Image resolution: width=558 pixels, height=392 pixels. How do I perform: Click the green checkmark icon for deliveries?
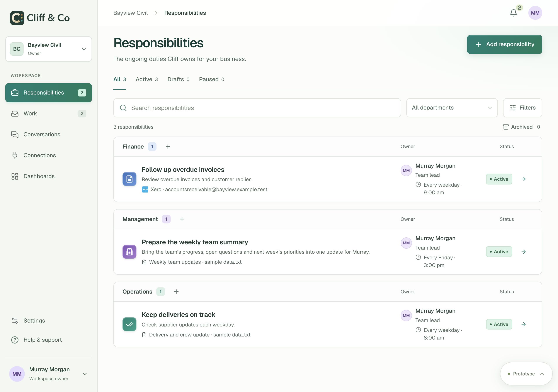(x=129, y=324)
